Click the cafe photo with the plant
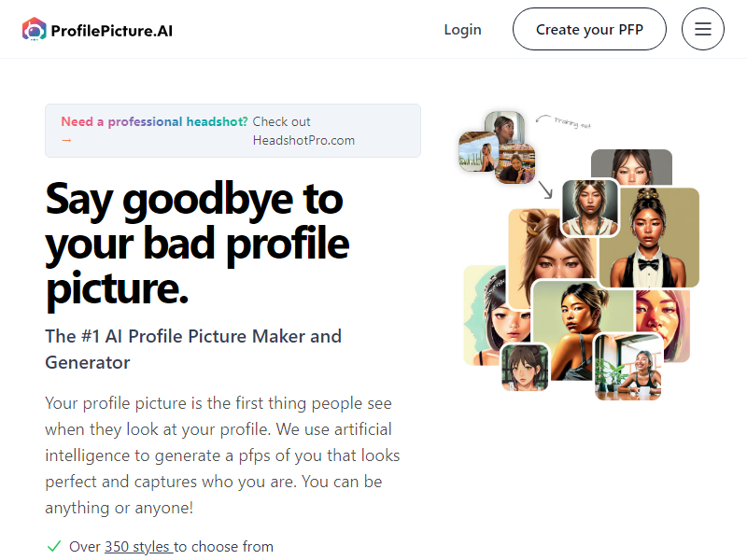The width and height of the screenshot is (747, 560). [x=628, y=367]
